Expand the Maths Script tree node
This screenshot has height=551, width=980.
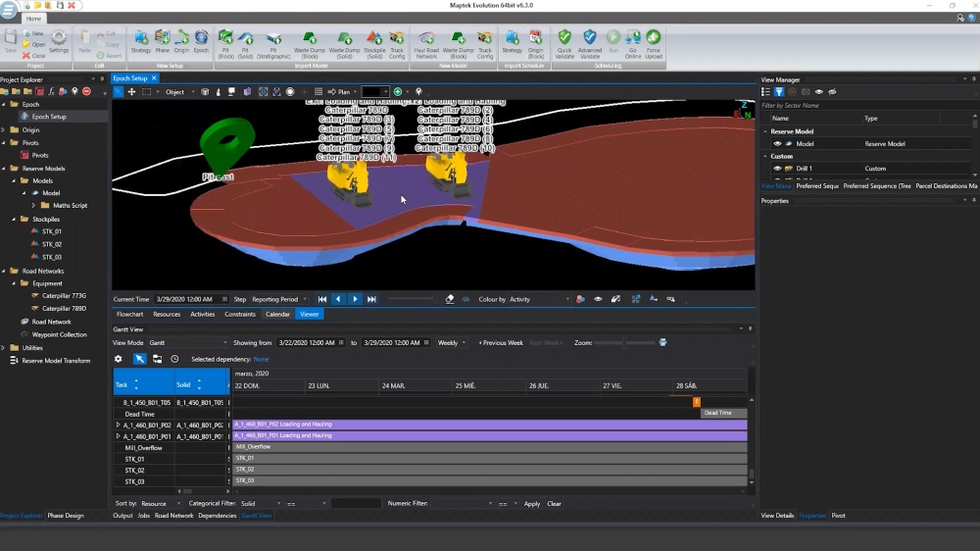tap(33, 205)
